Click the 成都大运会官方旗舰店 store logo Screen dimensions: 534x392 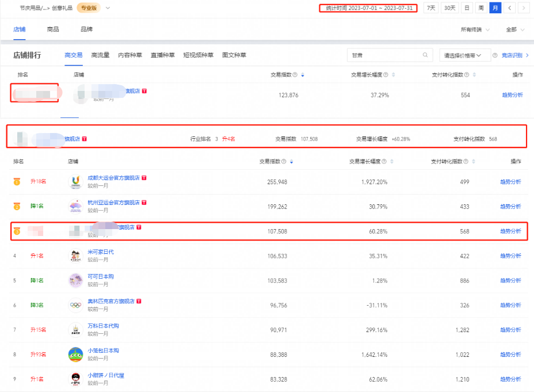(x=75, y=182)
